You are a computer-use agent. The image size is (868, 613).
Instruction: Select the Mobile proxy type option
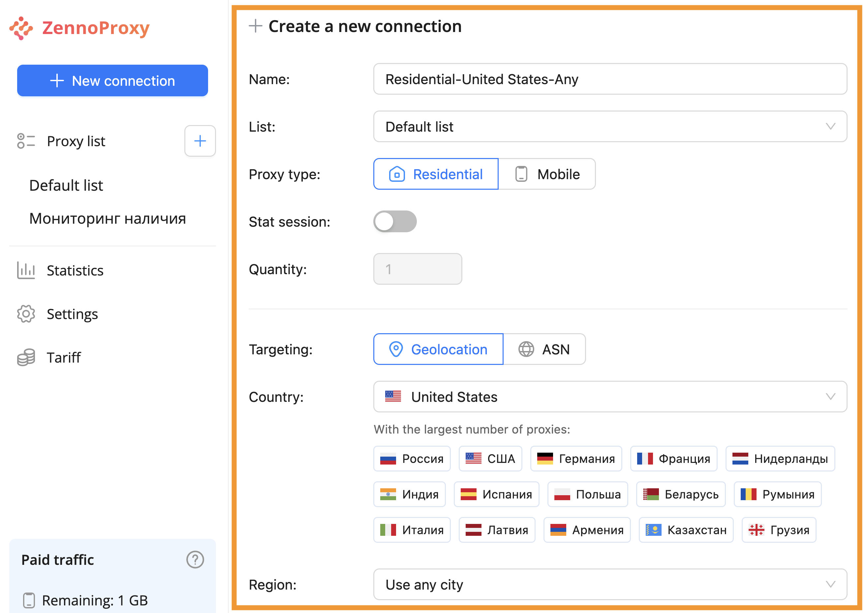547,174
